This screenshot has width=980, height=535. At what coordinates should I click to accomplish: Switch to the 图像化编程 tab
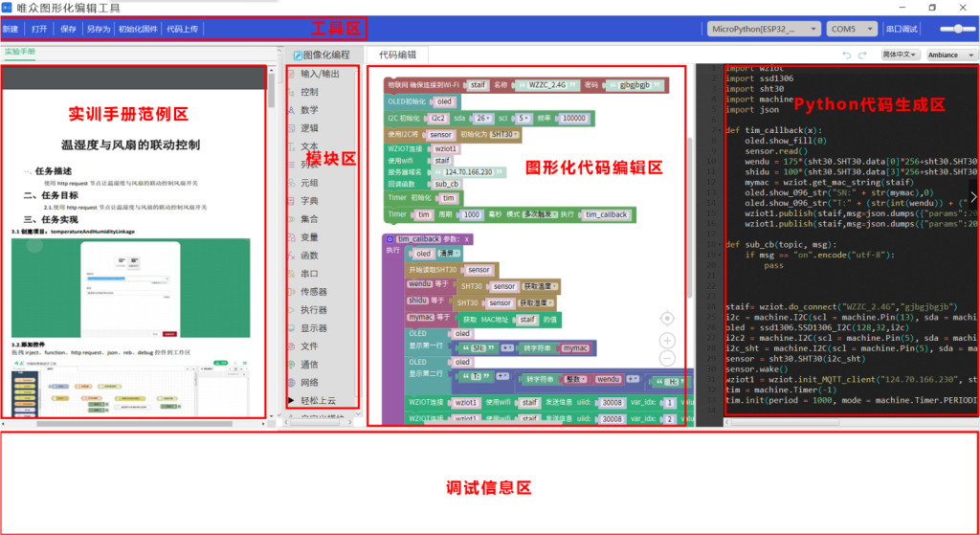[x=322, y=56]
